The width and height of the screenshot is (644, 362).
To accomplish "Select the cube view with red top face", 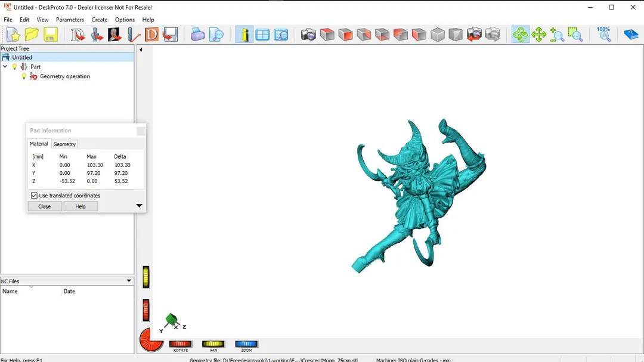I will pos(327,35).
